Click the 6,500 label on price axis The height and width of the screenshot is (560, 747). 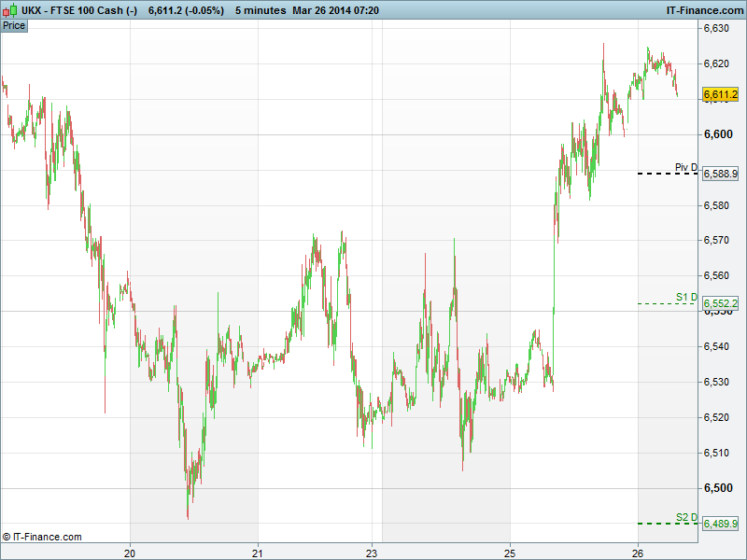point(716,488)
